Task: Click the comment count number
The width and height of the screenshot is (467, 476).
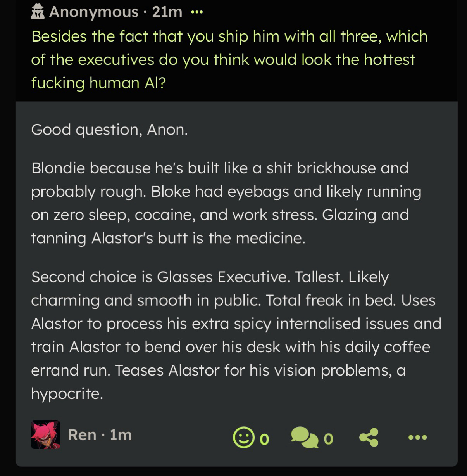Action: 328,439
